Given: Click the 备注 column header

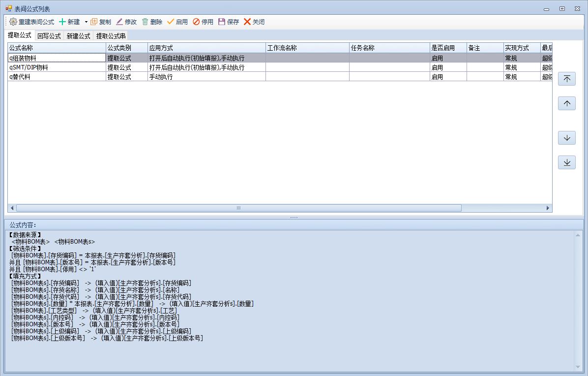Looking at the screenshot, I should pyautogui.click(x=485, y=48).
